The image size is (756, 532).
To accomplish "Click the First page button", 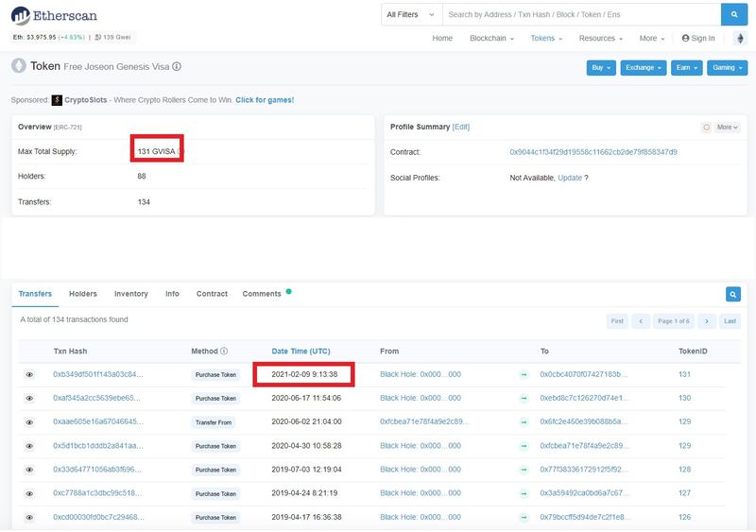I will pos(617,321).
